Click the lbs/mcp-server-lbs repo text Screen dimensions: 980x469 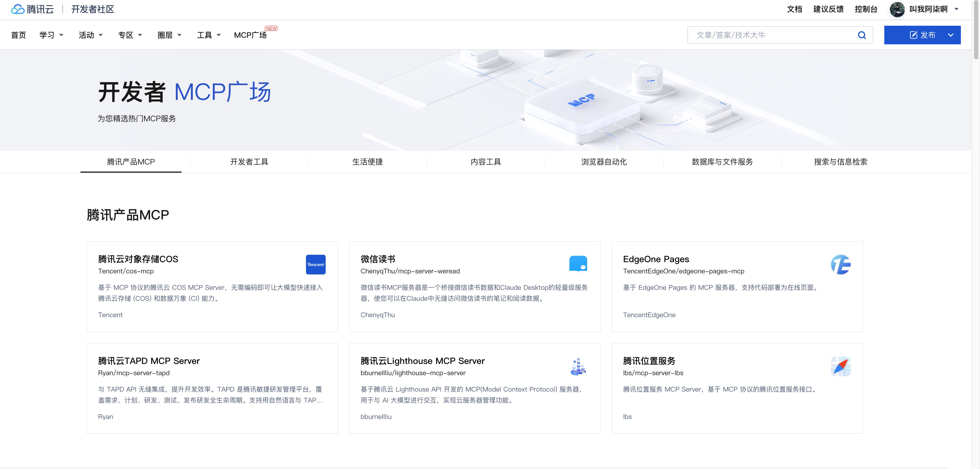[653, 373]
